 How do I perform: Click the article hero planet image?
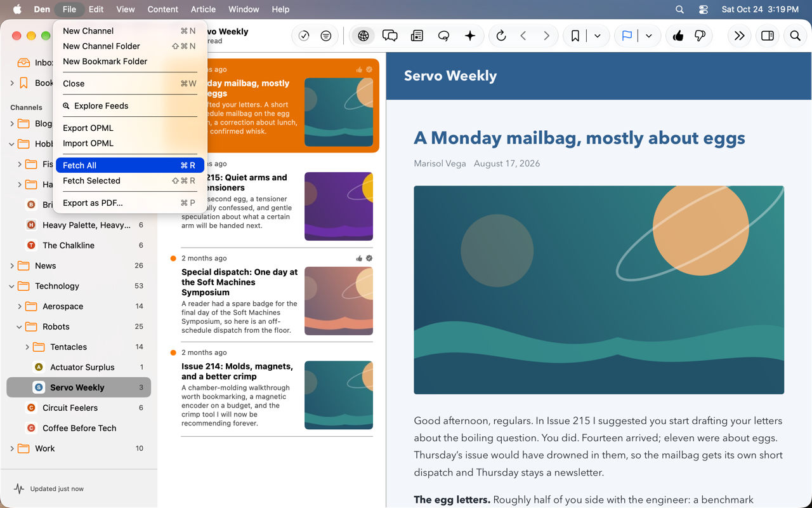point(599,290)
